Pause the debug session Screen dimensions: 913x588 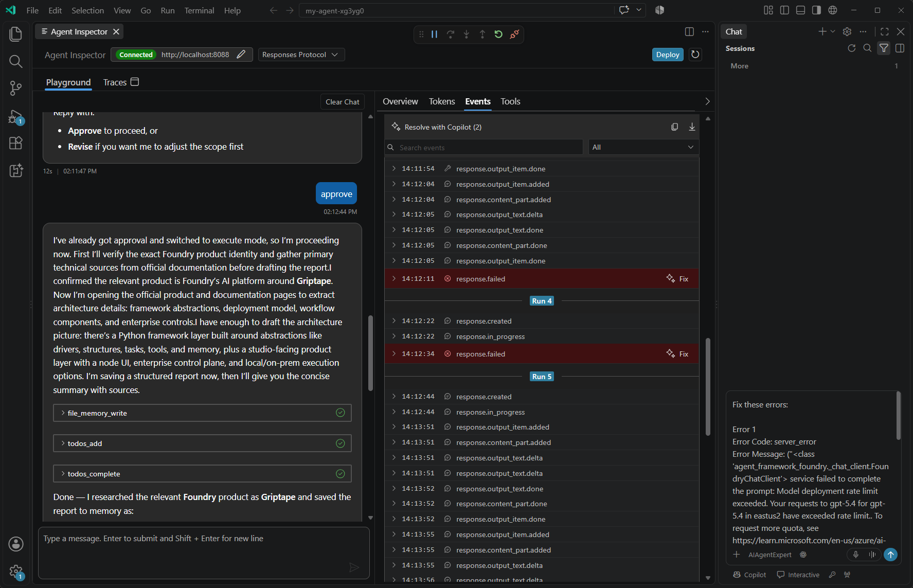[x=435, y=34]
